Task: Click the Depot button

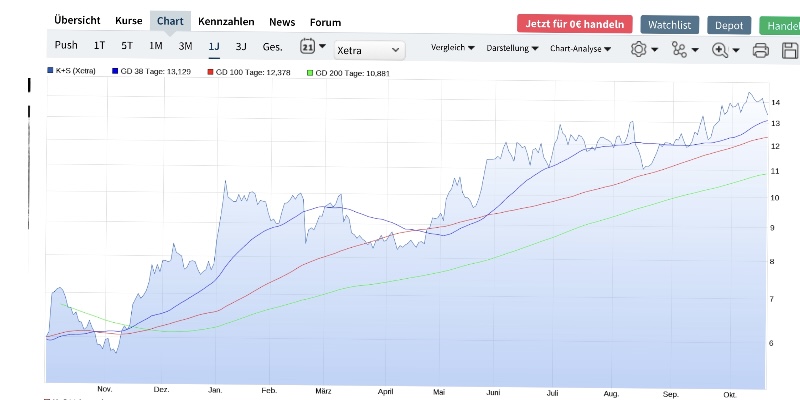Action: (x=729, y=24)
